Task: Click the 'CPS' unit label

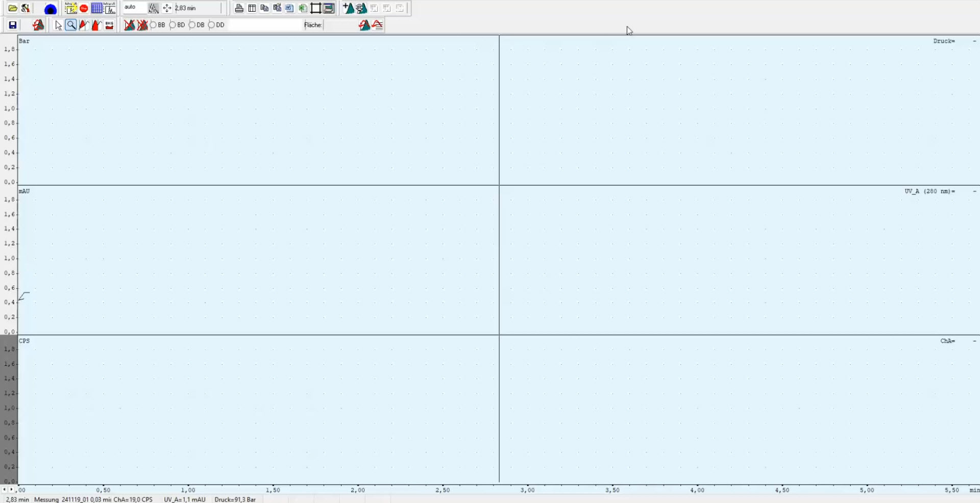Action: [24, 341]
